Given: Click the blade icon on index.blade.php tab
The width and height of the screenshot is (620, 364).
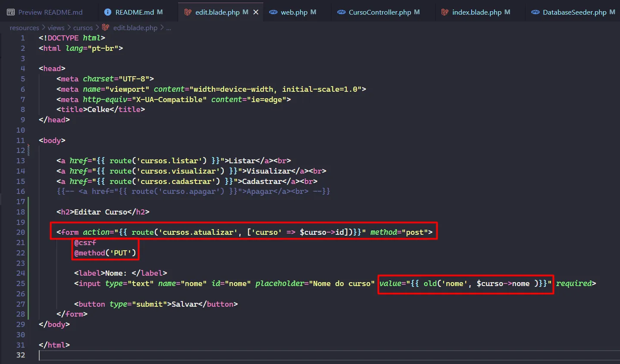Looking at the screenshot, I should [445, 12].
